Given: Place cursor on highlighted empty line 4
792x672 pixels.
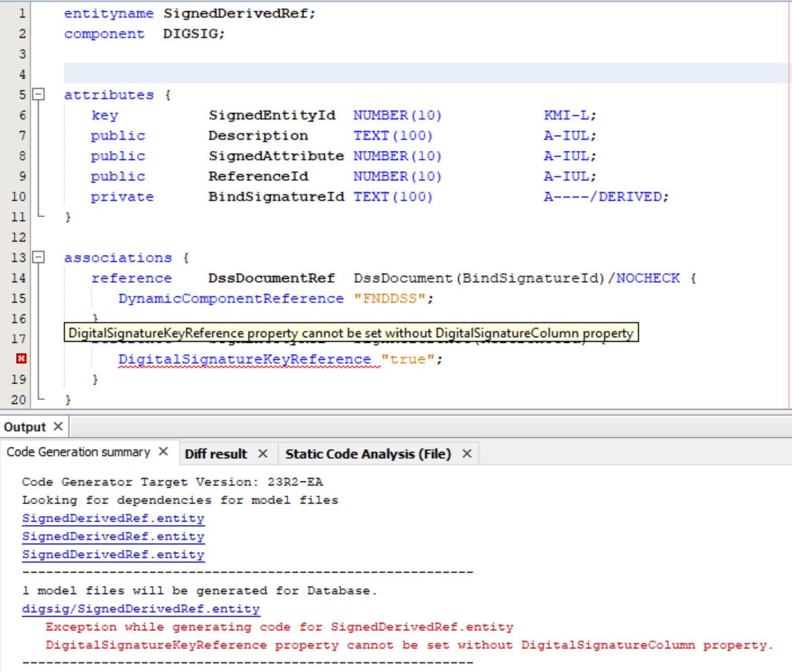Looking at the screenshot, I should tap(407, 73).
